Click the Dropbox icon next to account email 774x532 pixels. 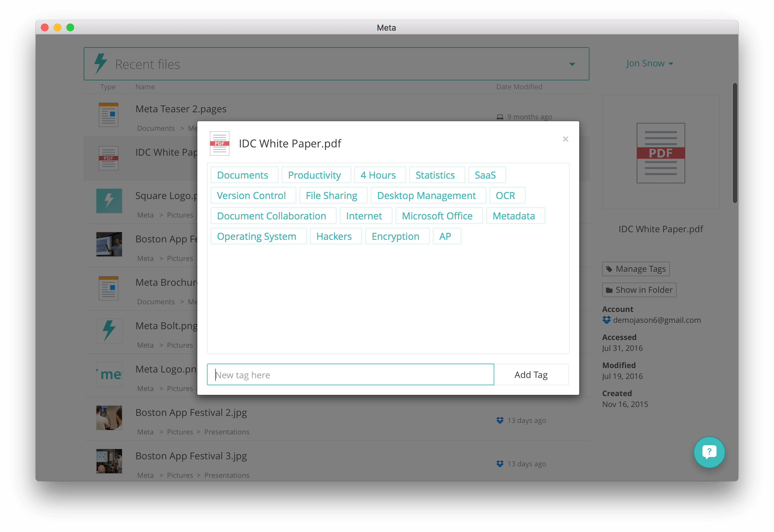pos(606,320)
